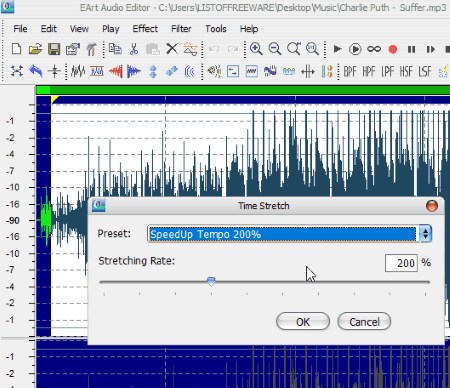Zoom out with magnifier minus icon
Screen dimensions: 450x388
(275, 49)
